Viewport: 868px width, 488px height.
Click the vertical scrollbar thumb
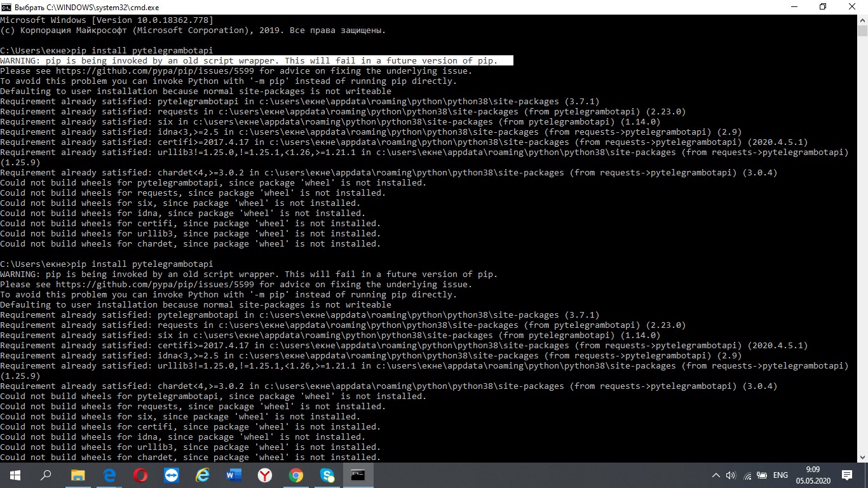click(x=862, y=31)
